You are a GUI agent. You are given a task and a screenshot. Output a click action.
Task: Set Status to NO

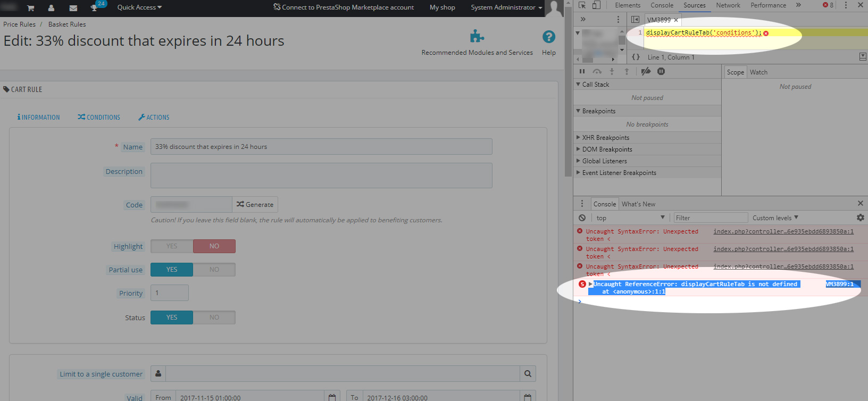pyautogui.click(x=214, y=318)
